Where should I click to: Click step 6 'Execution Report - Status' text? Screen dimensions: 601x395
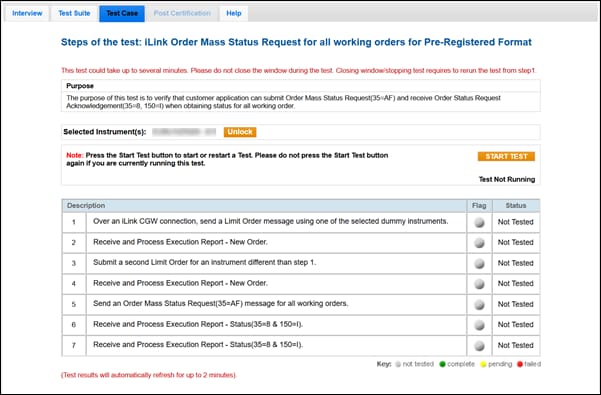[x=198, y=324]
